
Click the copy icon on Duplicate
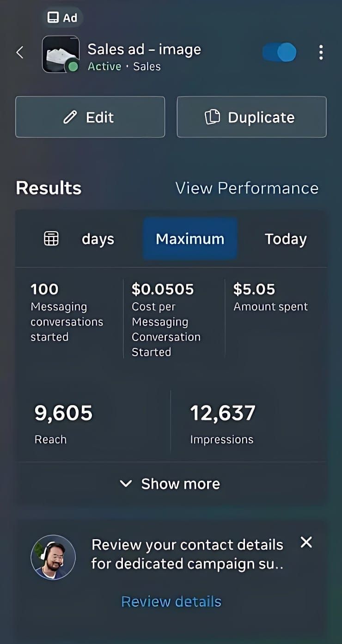[212, 117]
